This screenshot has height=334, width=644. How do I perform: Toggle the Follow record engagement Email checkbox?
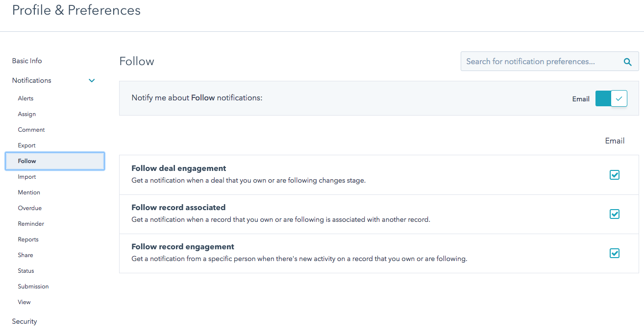615,253
